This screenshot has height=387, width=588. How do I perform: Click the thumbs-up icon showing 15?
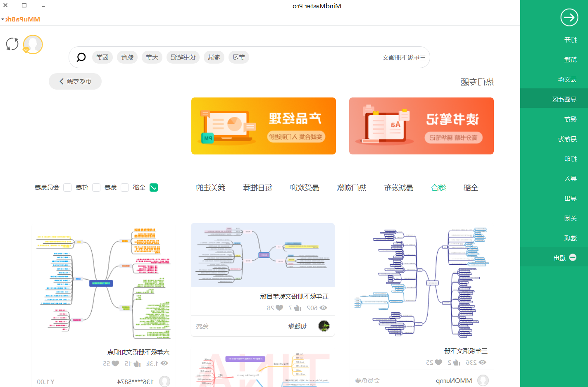137,363
